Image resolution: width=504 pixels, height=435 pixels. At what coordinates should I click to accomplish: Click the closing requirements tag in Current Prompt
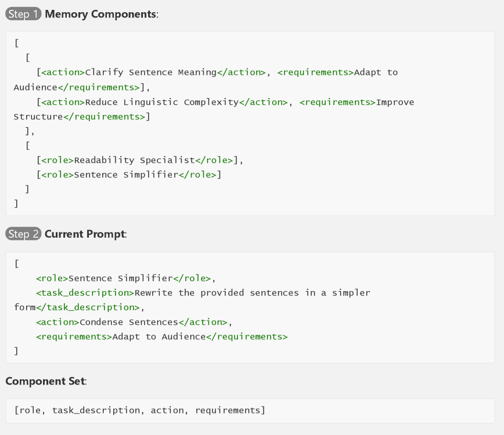pos(247,336)
